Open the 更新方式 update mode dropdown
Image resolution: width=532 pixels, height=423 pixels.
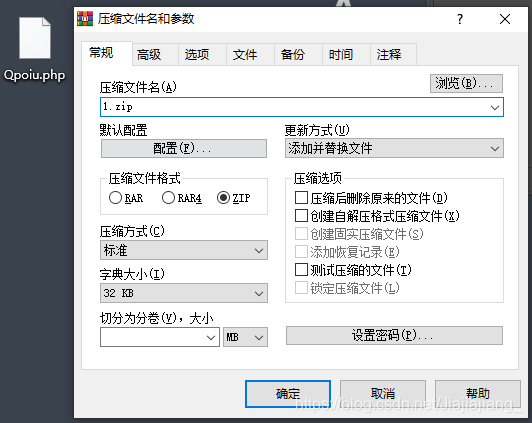point(394,148)
